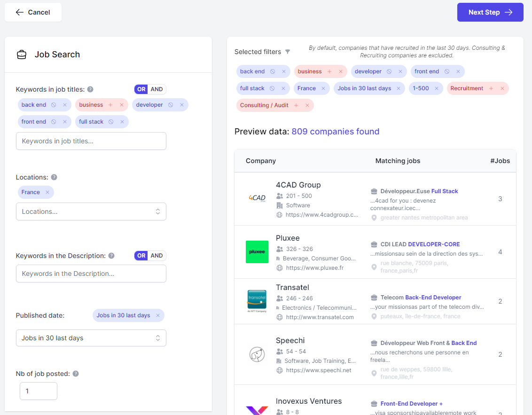Screen dimensions: 532x415
Task: Set job title keywords to AND
Action: point(157,89)
